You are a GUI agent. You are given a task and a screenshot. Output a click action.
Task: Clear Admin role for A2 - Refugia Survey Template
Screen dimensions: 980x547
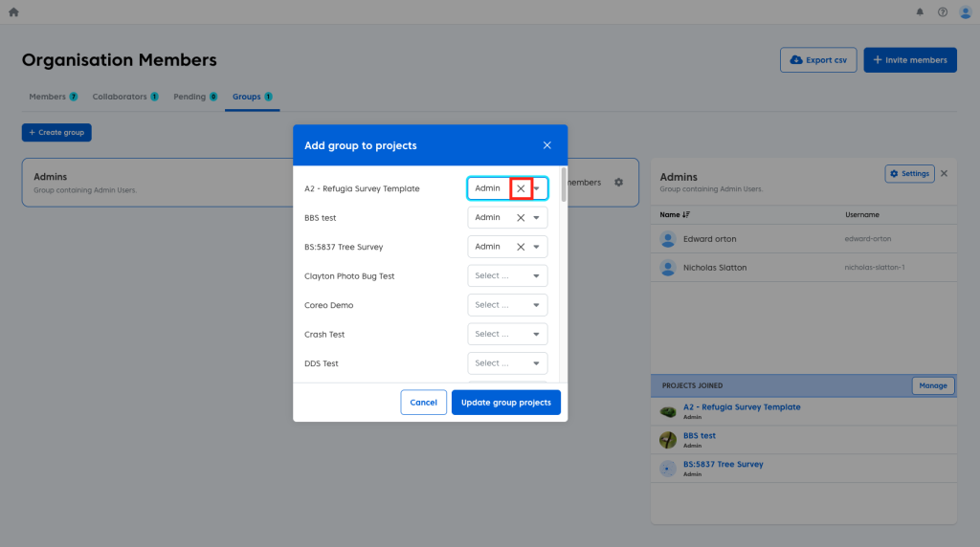point(521,188)
